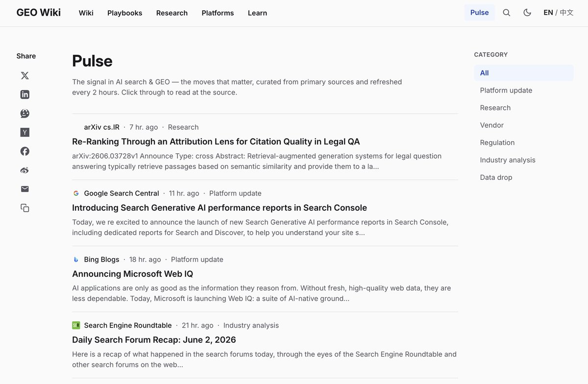Click the '21 hr. ago' timestamp
The image size is (588, 384).
click(197, 325)
